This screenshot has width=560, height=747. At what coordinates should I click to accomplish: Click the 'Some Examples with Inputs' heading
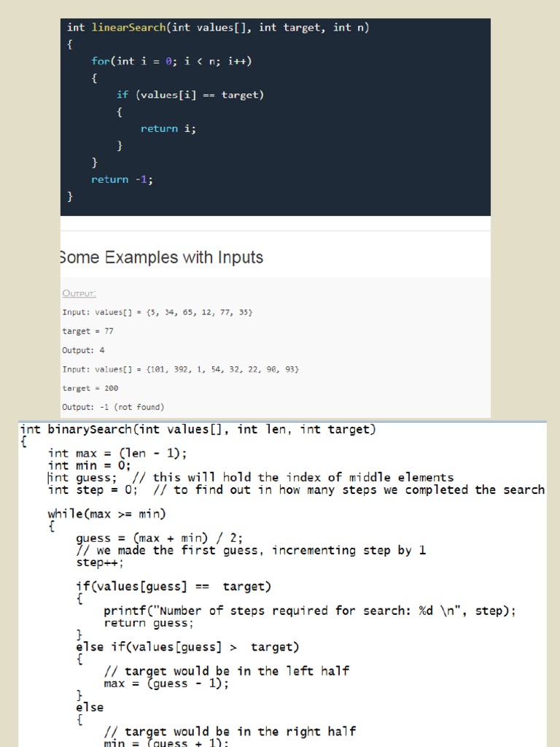pyautogui.click(x=162, y=258)
